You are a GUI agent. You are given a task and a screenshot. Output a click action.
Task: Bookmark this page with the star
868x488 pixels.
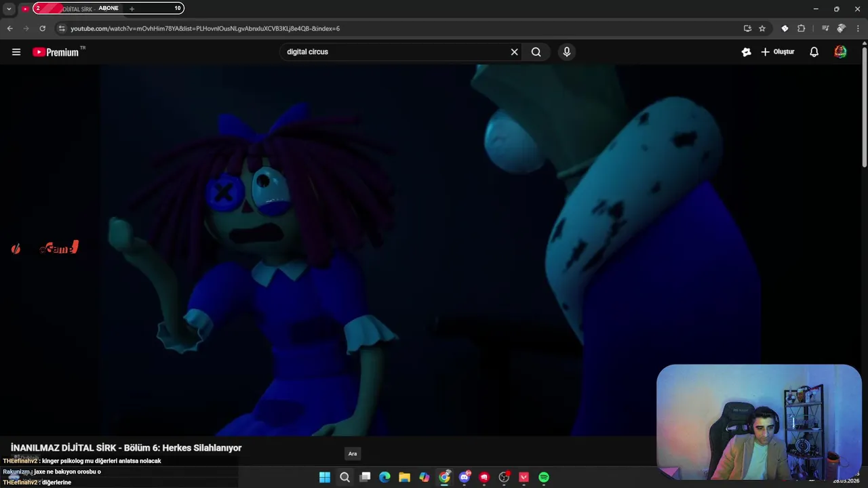[x=762, y=28]
